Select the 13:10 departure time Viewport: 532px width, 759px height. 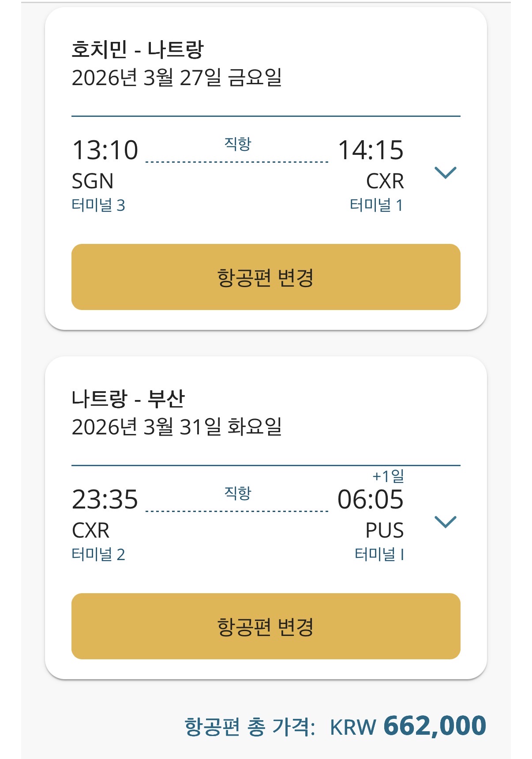click(105, 150)
